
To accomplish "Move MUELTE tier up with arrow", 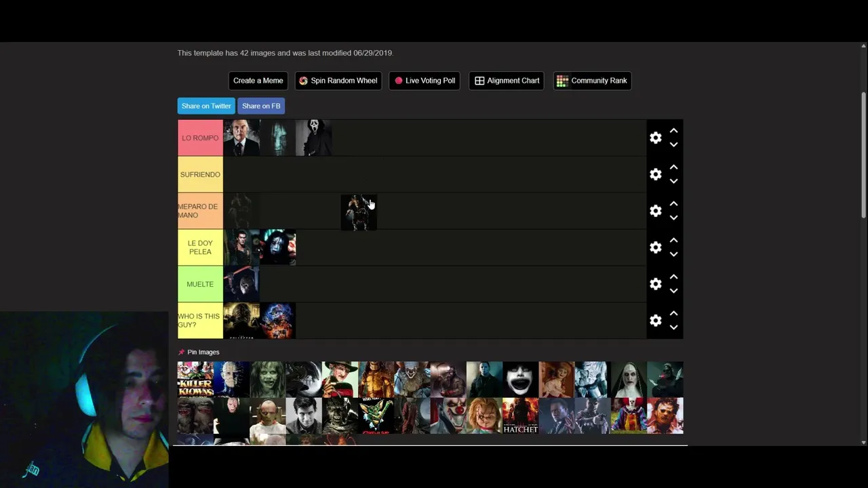I will 673,277.
